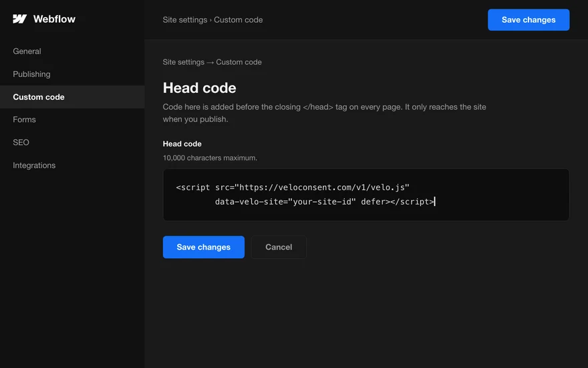
Task: Click the data-velo-site line in the code
Action: pos(325,201)
